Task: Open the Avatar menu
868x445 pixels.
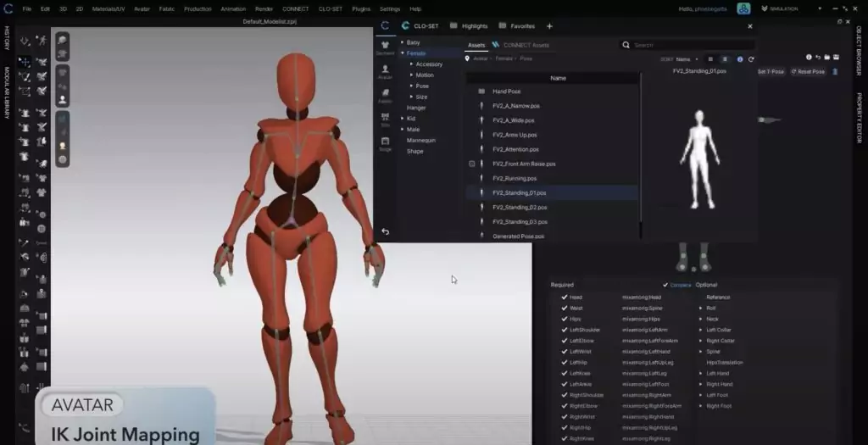Action: click(x=142, y=8)
